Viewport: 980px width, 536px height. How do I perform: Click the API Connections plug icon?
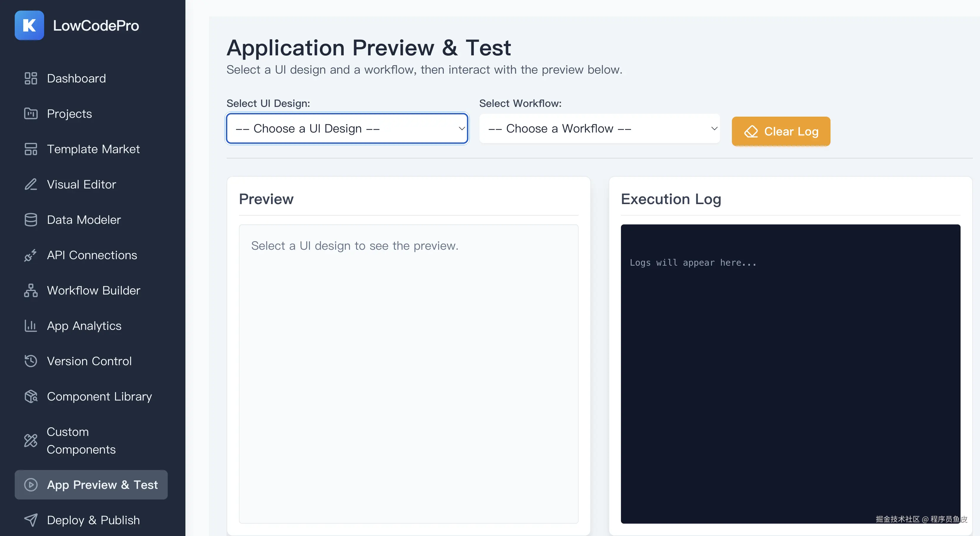click(x=31, y=255)
